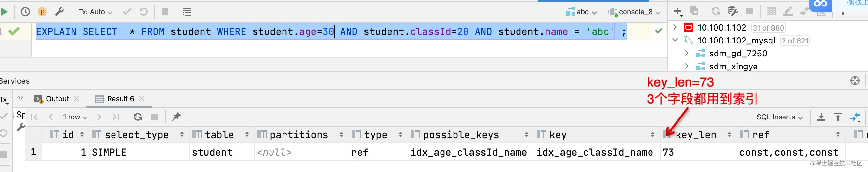The image size is (868, 172).
Task: Close the Result 6 tab
Action: [142, 99]
